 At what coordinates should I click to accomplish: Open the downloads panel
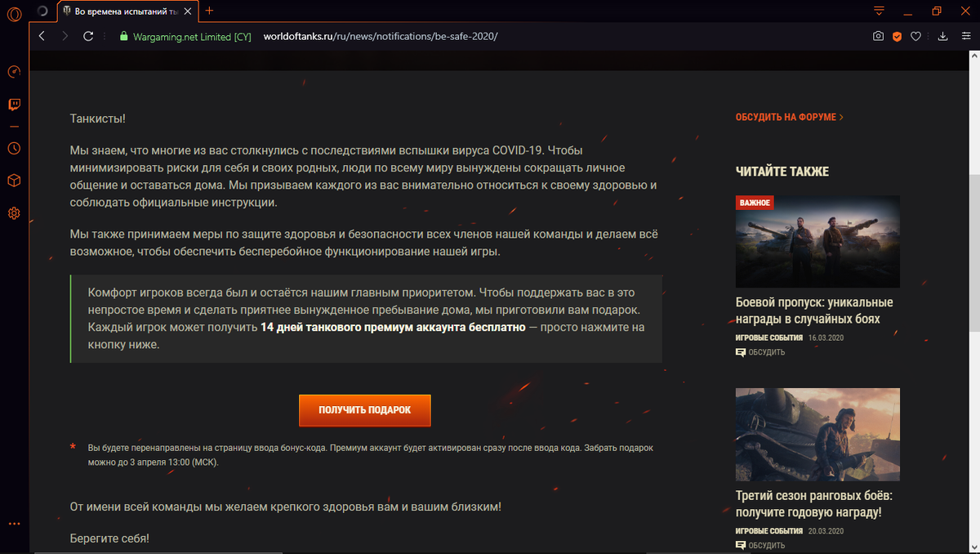pos(942,37)
